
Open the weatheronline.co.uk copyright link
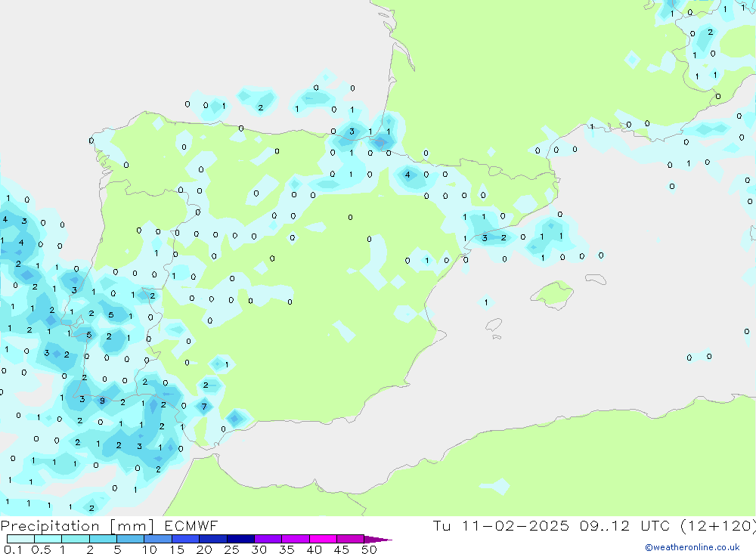pyautogui.click(x=692, y=547)
